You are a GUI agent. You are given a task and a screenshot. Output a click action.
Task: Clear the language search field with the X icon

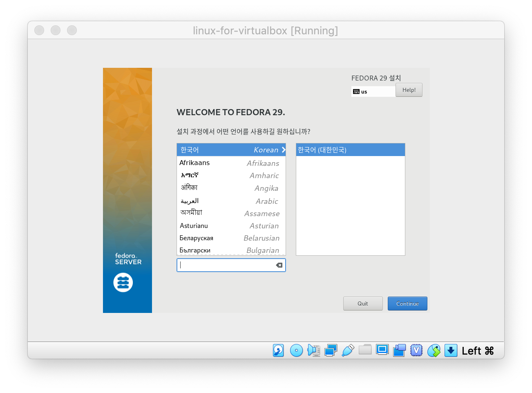coord(279,265)
